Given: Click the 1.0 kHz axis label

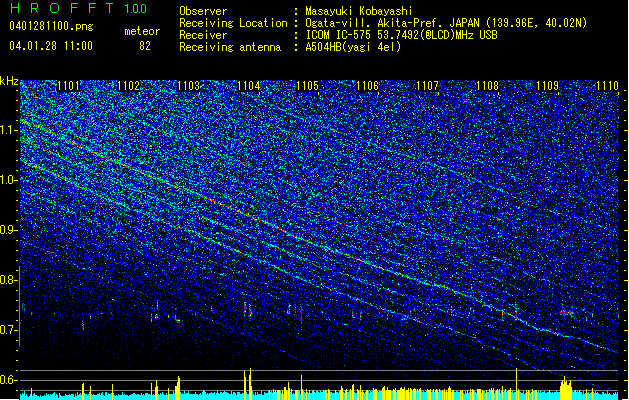Looking at the screenshot, I should 9,180.
